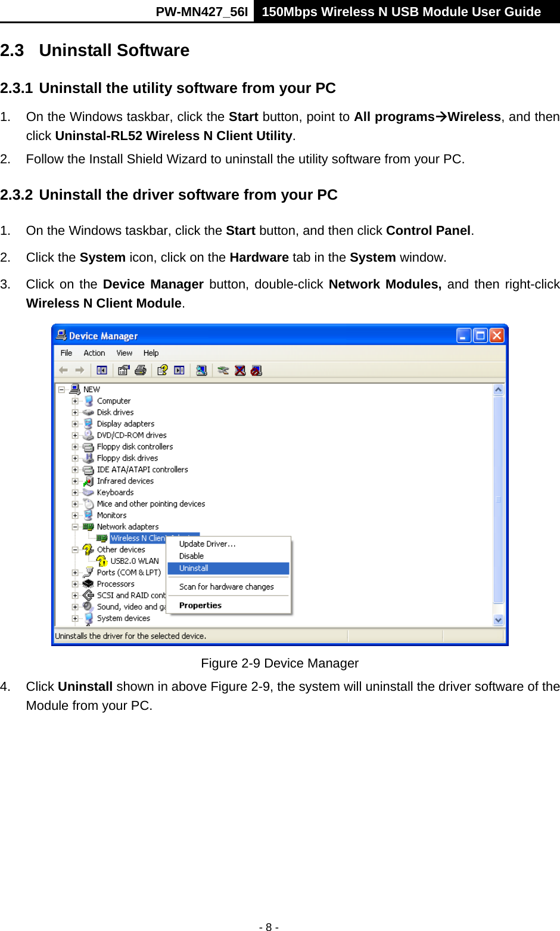Click the Forward arrow in the Device Manager toolbar
Viewport: 560px width, 931px height.
coord(80,370)
